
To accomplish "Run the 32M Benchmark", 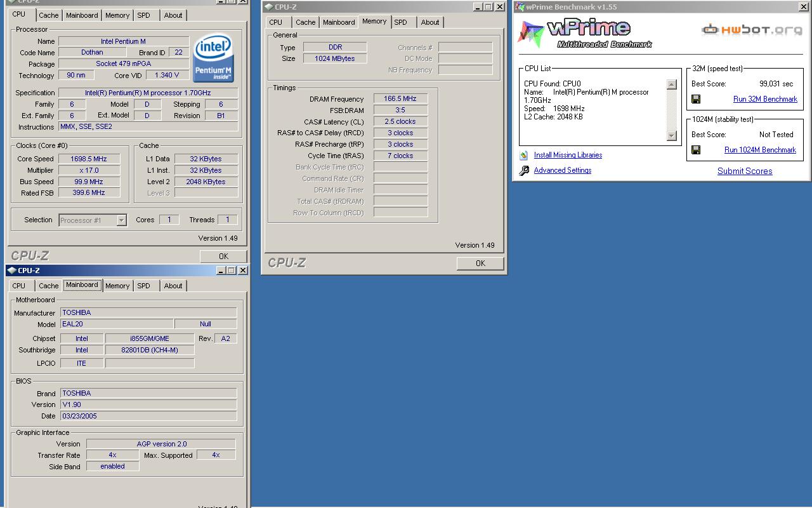I will tap(765, 99).
